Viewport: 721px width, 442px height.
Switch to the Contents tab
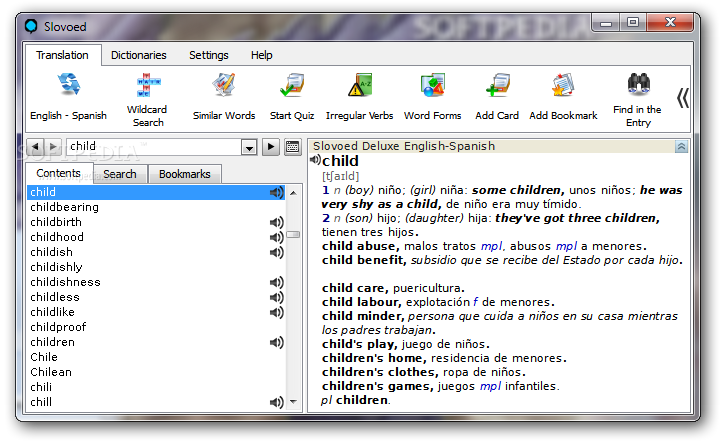[x=58, y=173]
